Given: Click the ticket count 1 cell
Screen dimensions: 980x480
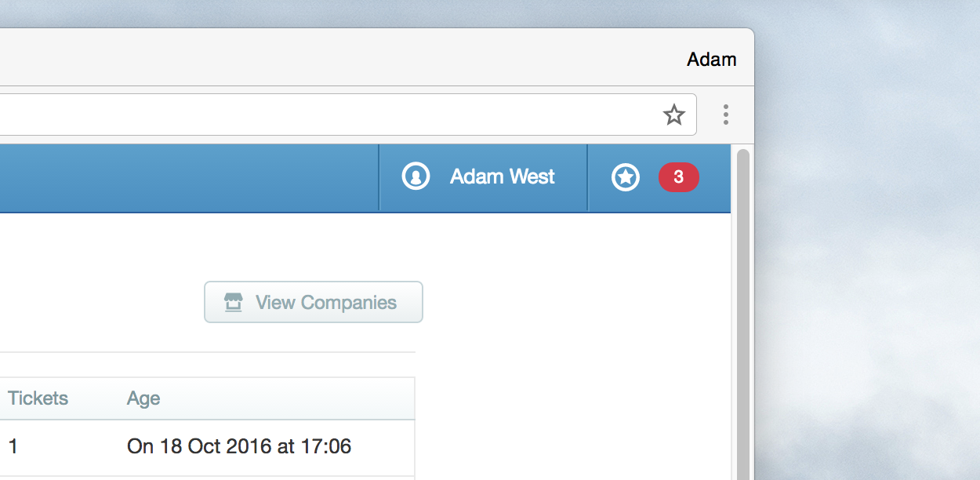Looking at the screenshot, I should 13,447.
